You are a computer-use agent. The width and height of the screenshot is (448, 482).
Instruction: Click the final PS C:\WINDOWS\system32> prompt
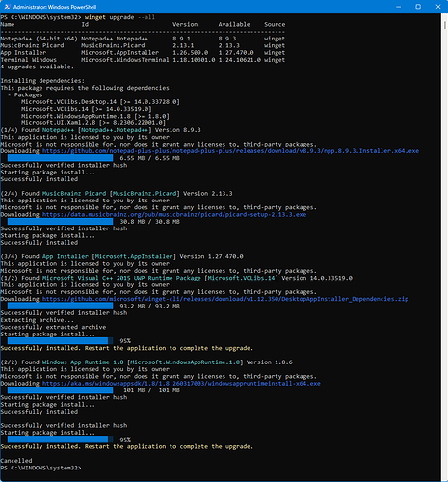40,468
